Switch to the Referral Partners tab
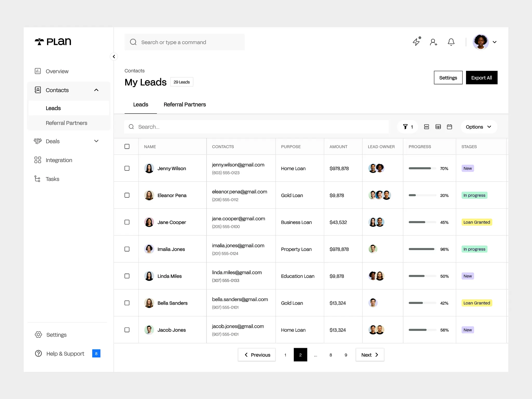The image size is (532, 399). 184,104
